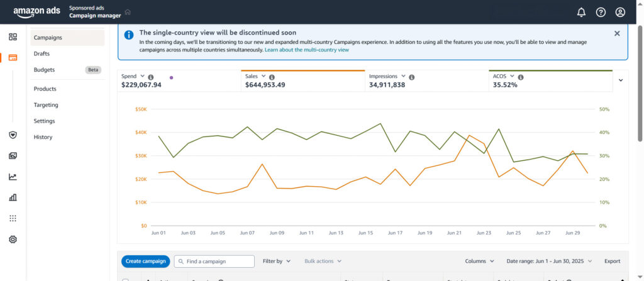This screenshot has height=281, width=644.
Task: Select the shield icon in left rail
Action: coord(13,135)
